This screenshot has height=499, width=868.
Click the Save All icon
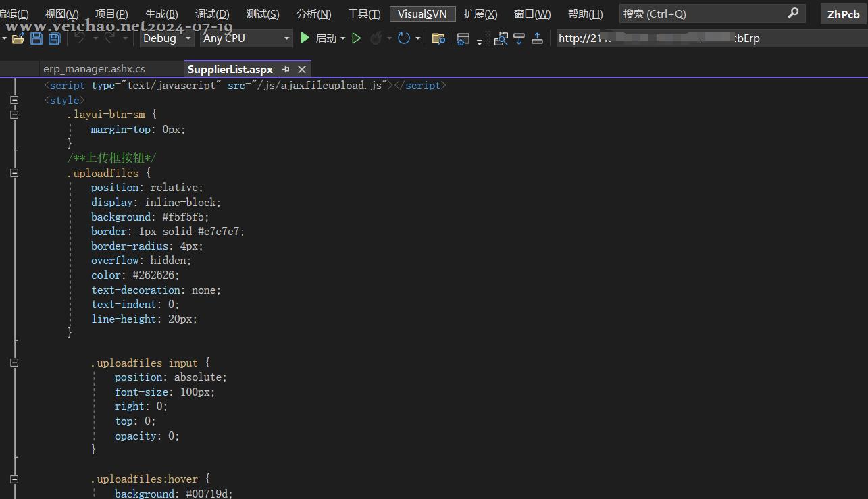(55, 38)
